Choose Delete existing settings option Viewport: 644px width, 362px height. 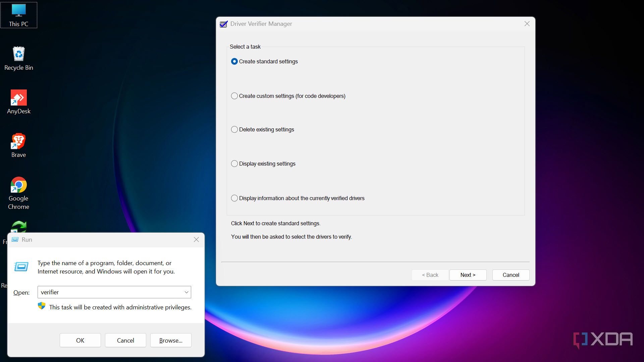point(234,129)
